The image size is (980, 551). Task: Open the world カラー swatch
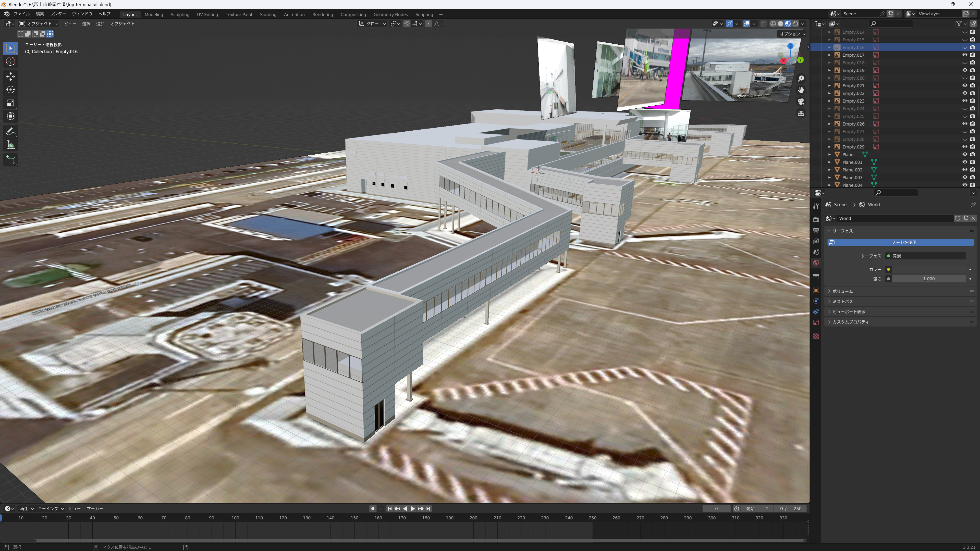(929, 269)
